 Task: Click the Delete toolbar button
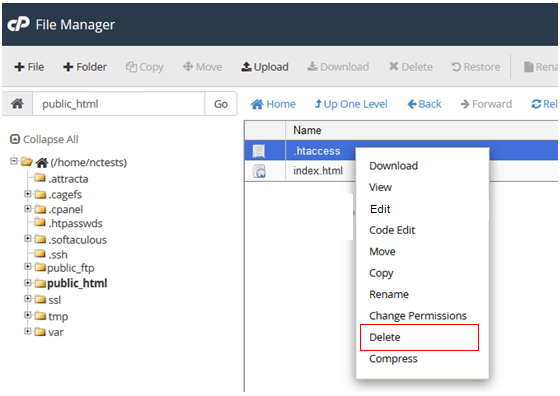(411, 67)
